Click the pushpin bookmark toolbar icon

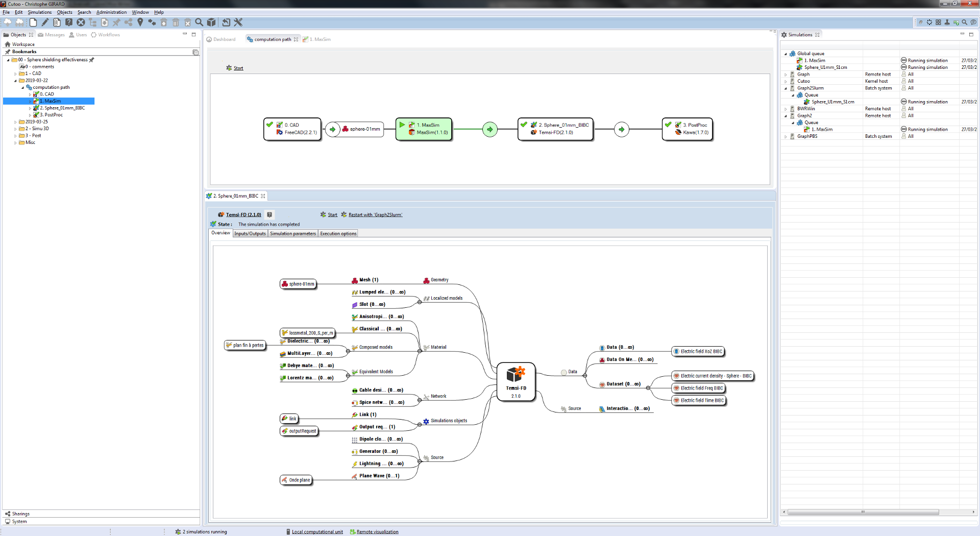(116, 22)
